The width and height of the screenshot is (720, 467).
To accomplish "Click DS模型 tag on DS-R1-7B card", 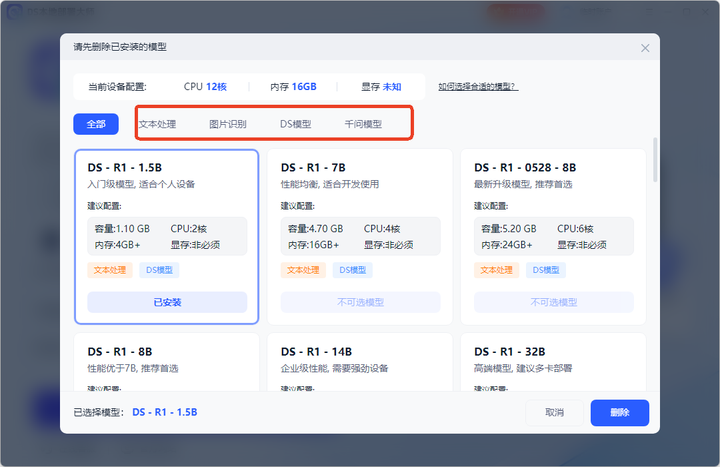I will click(353, 270).
